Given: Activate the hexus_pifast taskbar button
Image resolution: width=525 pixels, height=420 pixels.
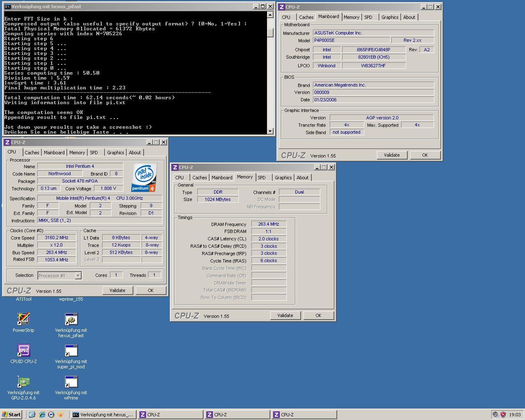Looking at the screenshot, I should point(103,415).
